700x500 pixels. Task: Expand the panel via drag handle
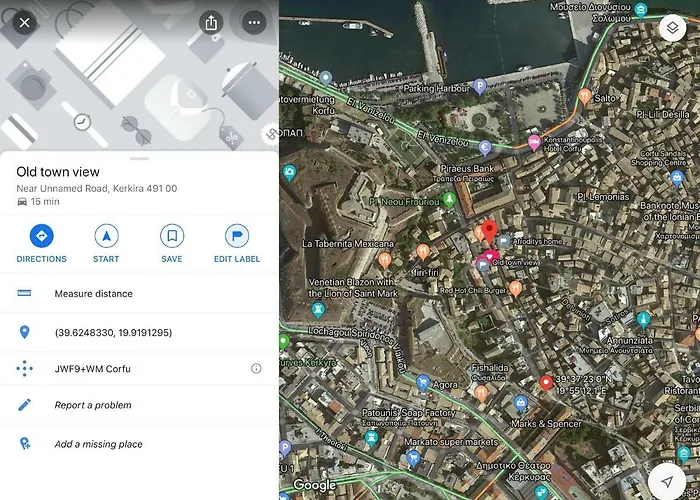pyautogui.click(x=139, y=158)
